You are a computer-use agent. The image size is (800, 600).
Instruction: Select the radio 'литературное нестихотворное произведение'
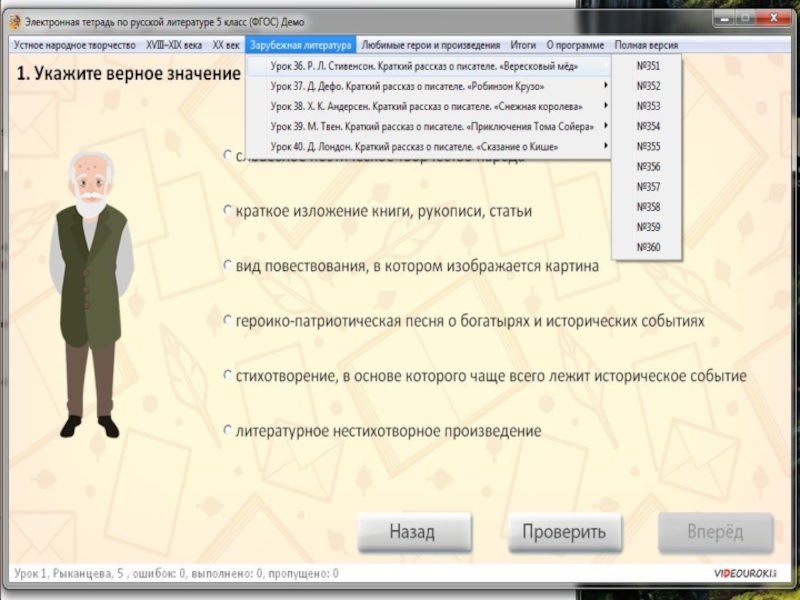(x=228, y=430)
